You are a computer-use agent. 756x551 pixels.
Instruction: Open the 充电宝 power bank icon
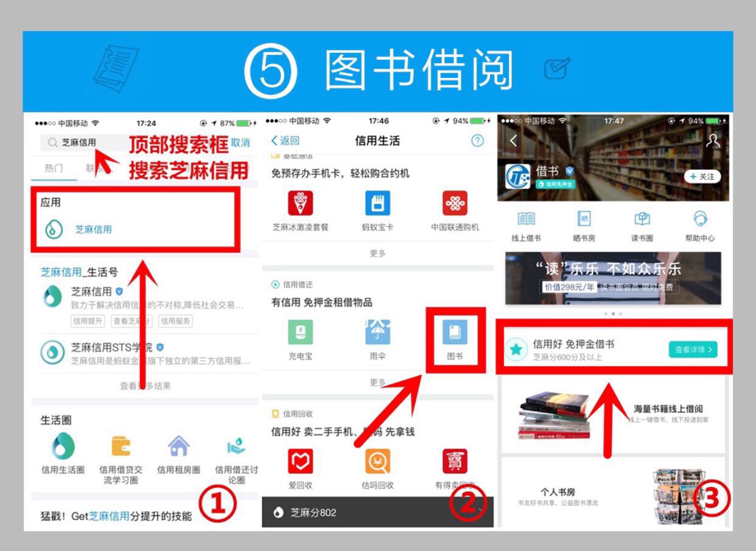pos(300,333)
